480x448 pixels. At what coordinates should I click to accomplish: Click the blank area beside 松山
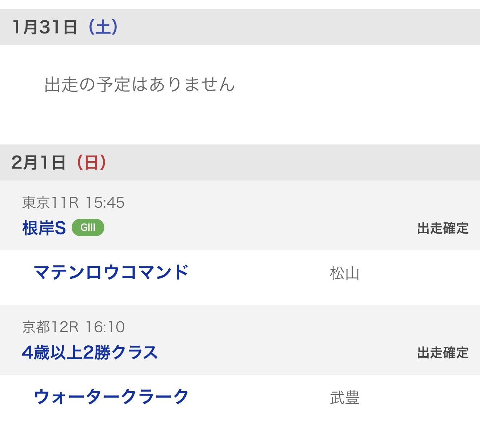point(418,273)
